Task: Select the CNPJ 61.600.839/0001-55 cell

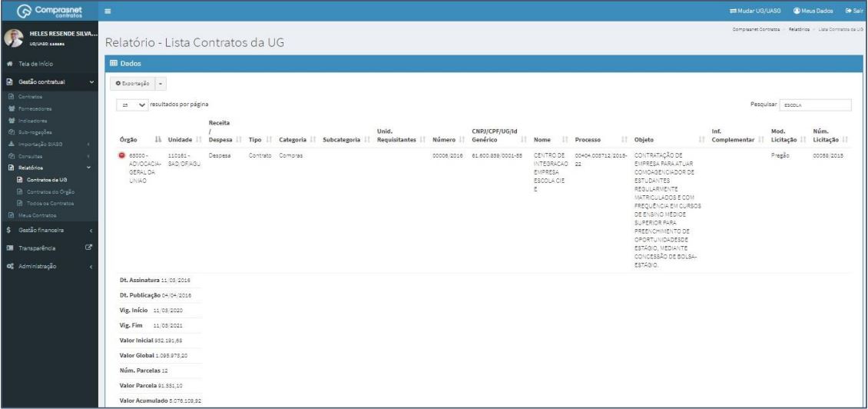Action: click(x=497, y=156)
